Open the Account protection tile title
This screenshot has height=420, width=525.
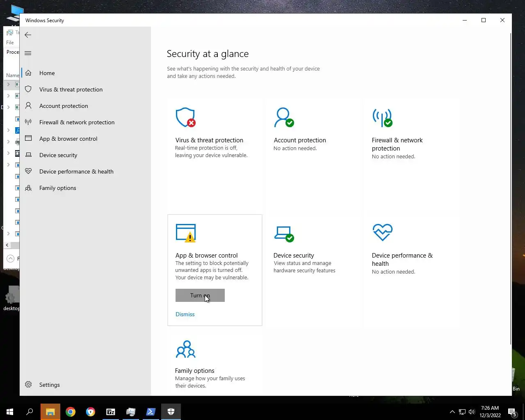(x=300, y=140)
